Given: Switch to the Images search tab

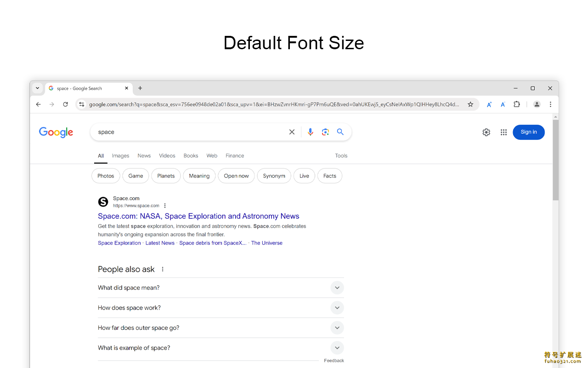Looking at the screenshot, I should 120,156.
